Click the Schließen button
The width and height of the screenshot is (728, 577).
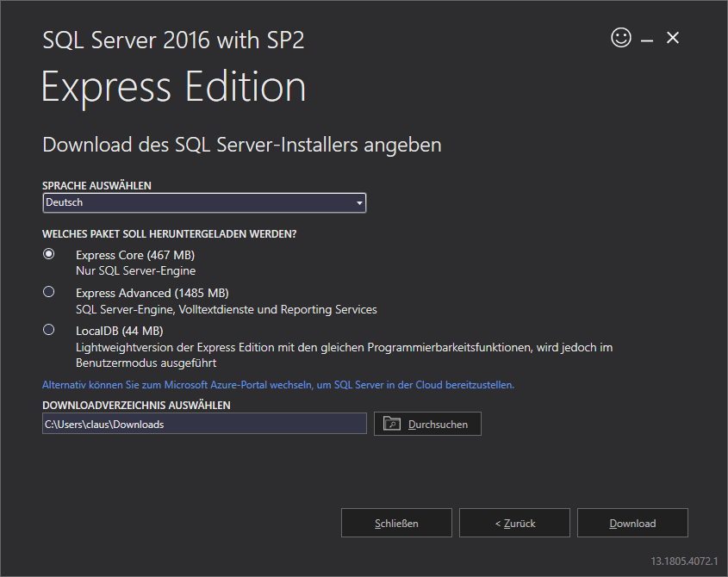pyautogui.click(x=396, y=523)
